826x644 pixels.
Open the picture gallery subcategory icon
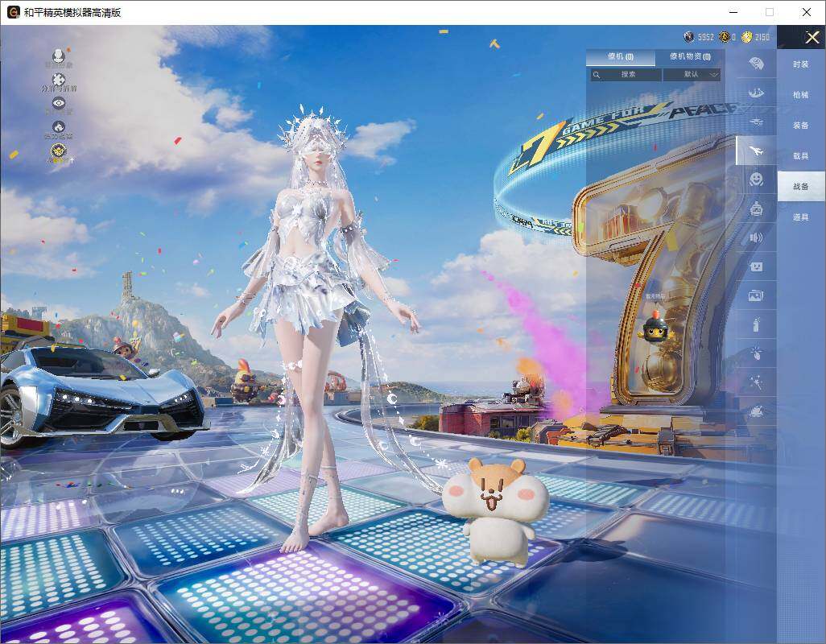756,295
